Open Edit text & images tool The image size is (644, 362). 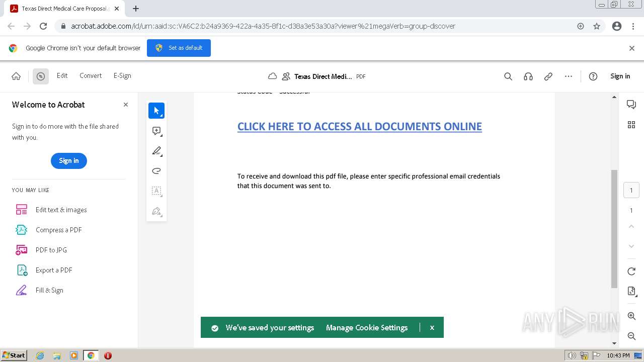[x=61, y=210]
